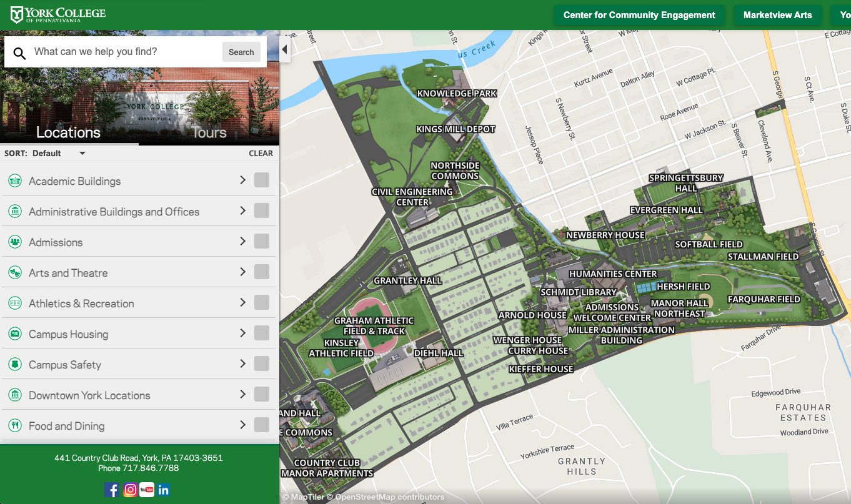Click the phone number 717.846.7788

(151, 468)
